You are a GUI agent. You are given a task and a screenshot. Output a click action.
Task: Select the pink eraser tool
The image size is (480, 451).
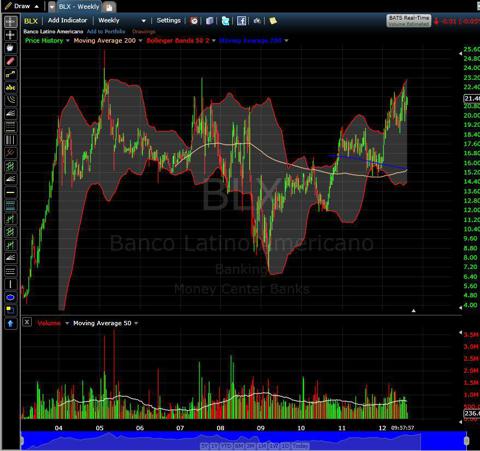(x=10, y=61)
